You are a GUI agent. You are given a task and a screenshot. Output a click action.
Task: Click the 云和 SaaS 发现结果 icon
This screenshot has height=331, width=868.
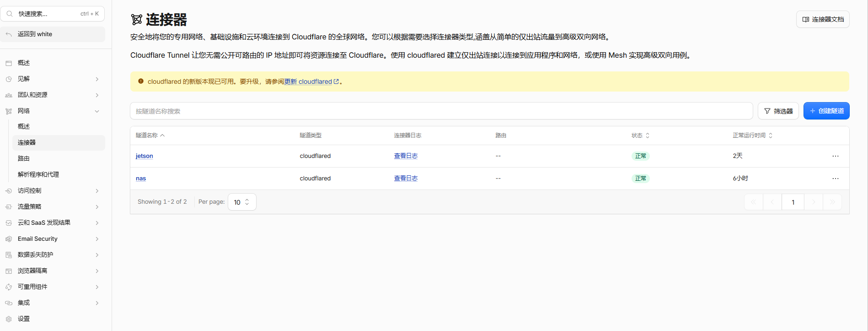coord(9,223)
